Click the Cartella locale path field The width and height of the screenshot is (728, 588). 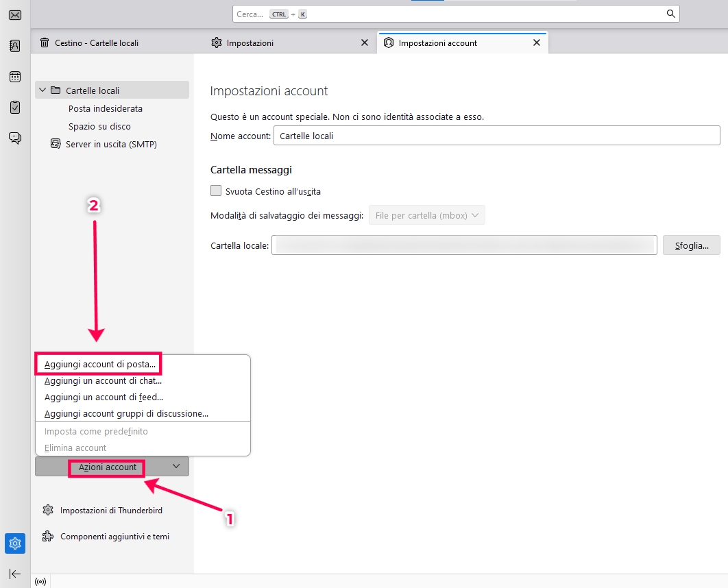click(x=464, y=245)
